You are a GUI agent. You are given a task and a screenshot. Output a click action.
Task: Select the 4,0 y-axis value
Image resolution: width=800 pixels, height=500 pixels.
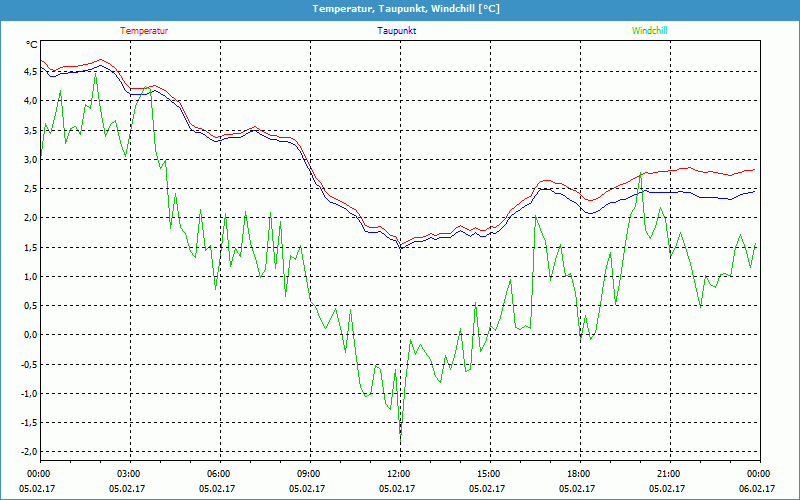pos(31,101)
